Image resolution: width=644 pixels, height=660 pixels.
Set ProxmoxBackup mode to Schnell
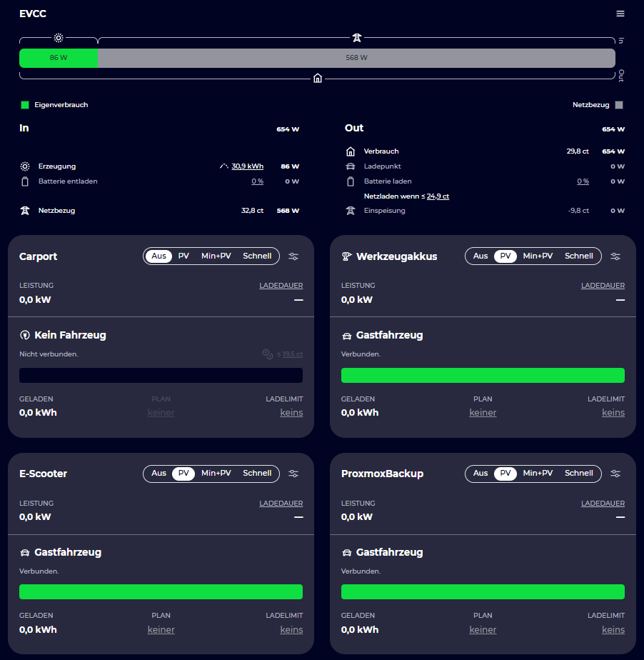pos(579,473)
